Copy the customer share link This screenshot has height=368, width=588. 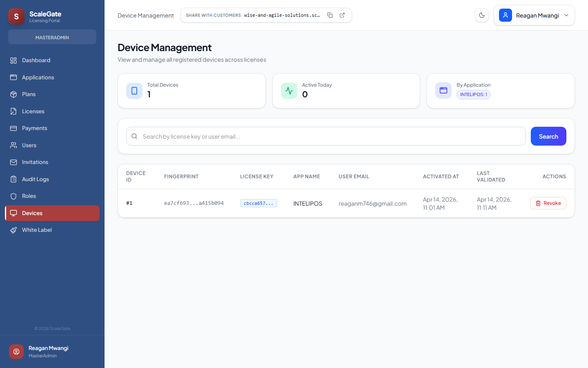pyautogui.click(x=330, y=15)
